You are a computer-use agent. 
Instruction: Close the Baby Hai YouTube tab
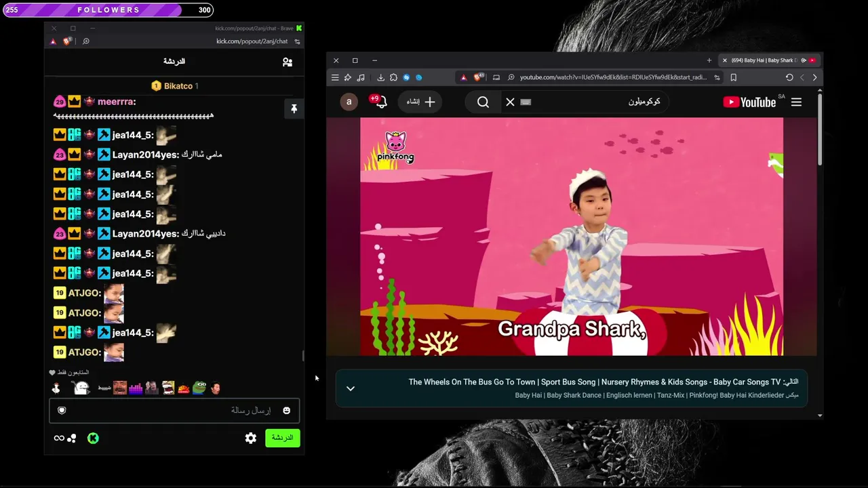tap(725, 60)
